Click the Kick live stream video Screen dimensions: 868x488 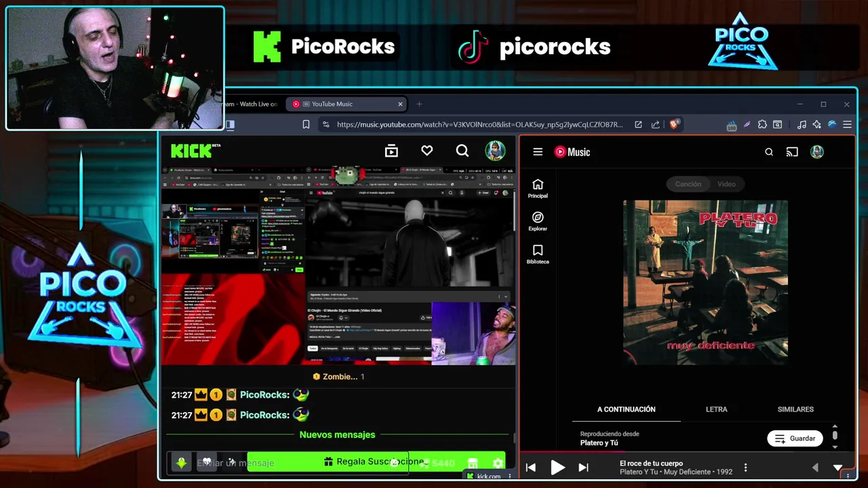coord(338,266)
